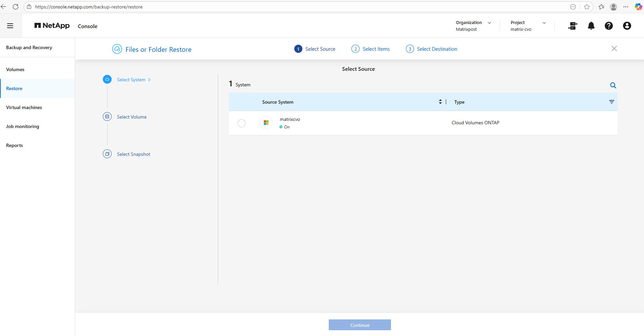
Task: Open the help question mark icon
Action: click(608, 26)
